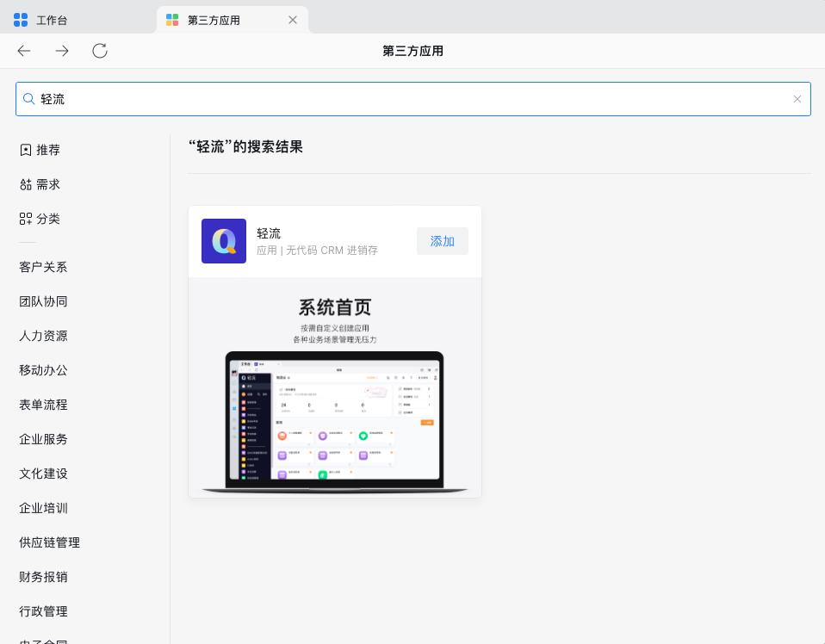Open 需求 in the sidebar
Viewport: 825px width, 644px height.
click(x=40, y=184)
